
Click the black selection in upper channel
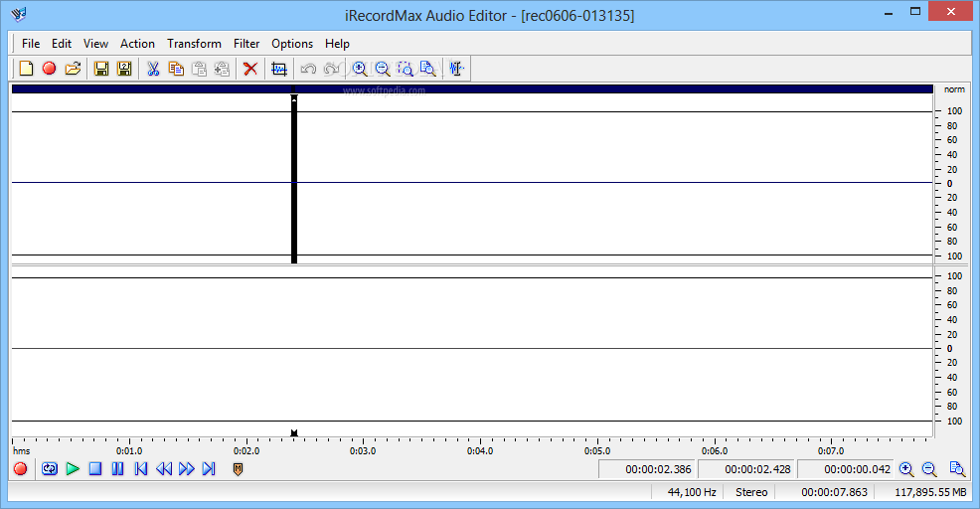pos(294,180)
